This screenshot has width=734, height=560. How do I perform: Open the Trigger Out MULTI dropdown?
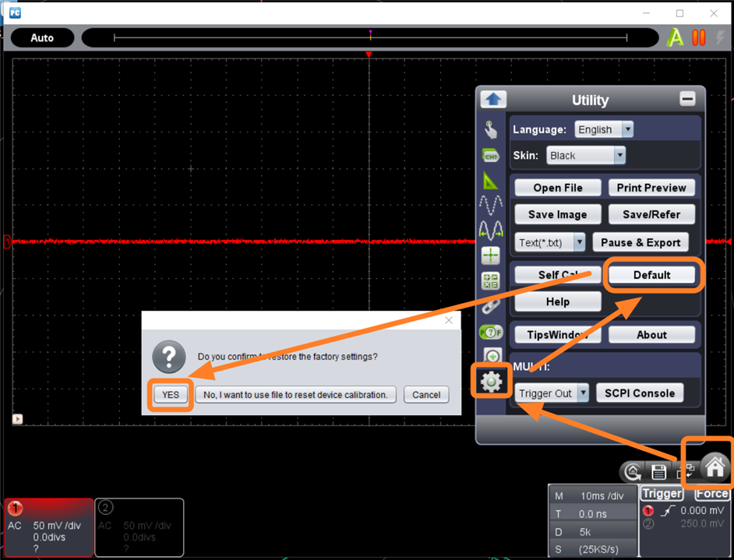click(552, 393)
